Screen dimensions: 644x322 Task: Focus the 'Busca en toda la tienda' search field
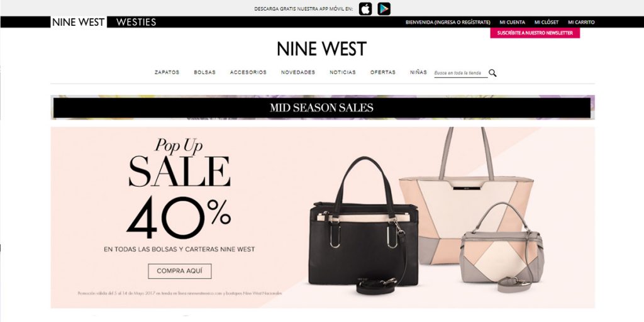pos(461,73)
